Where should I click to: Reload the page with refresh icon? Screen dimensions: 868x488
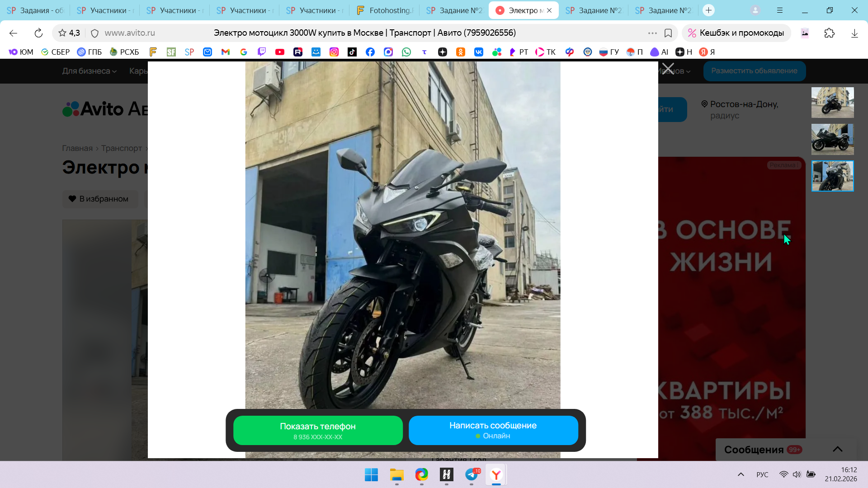(38, 33)
